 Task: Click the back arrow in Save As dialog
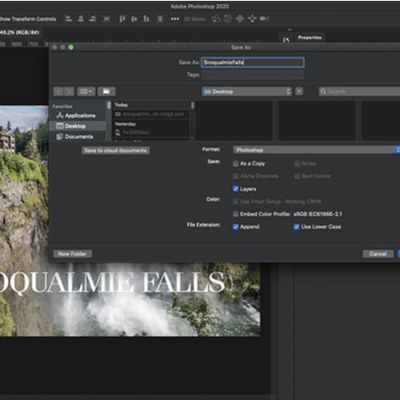point(59,91)
